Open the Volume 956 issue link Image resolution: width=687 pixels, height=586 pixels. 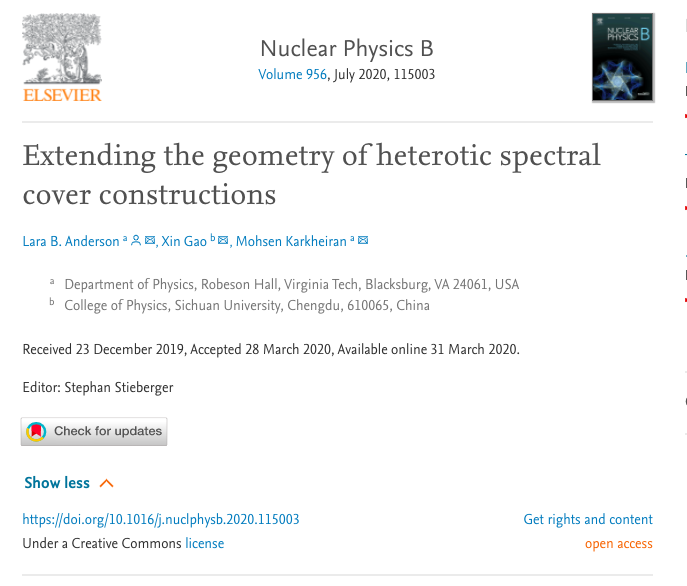click(x=292, y=74)
